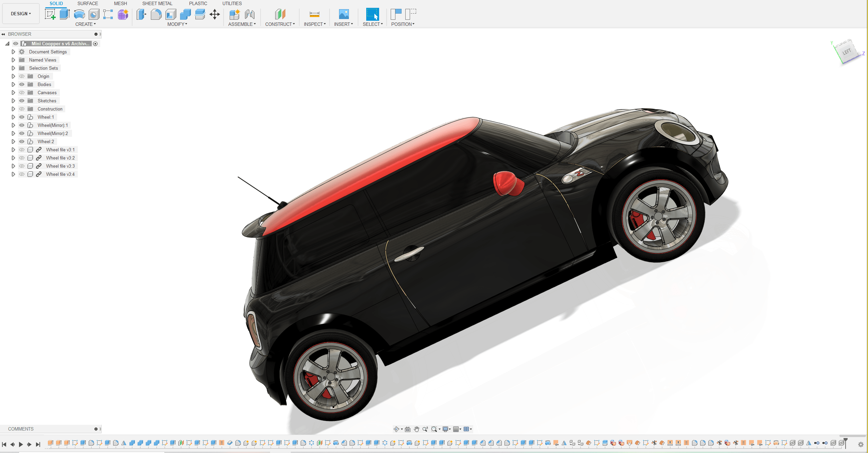
Task: Show the Wheel file v3:1 component
Action: coord(22,150)
